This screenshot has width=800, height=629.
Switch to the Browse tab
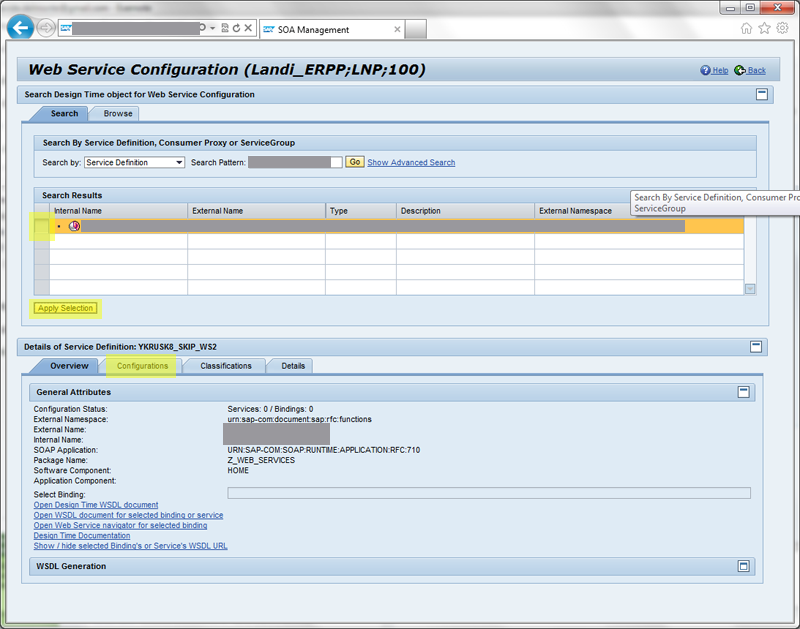pyautogui.click(x=118, y=113)
